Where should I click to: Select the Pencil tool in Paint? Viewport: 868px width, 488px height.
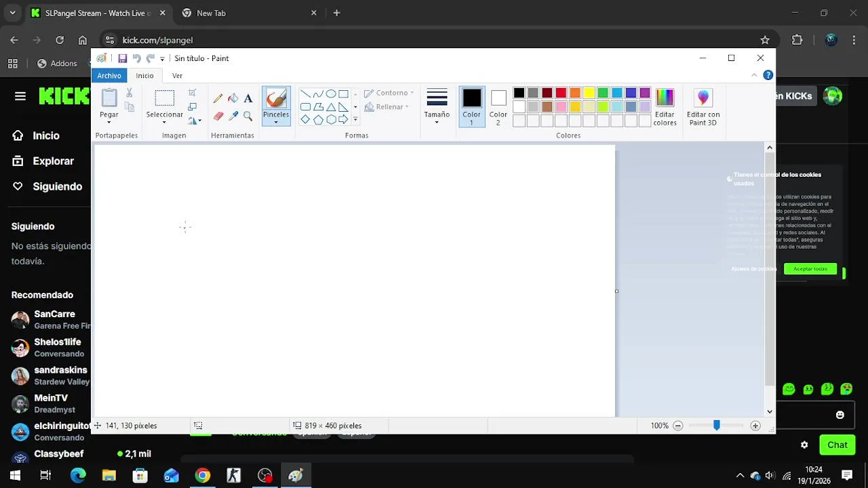point(218,99)
